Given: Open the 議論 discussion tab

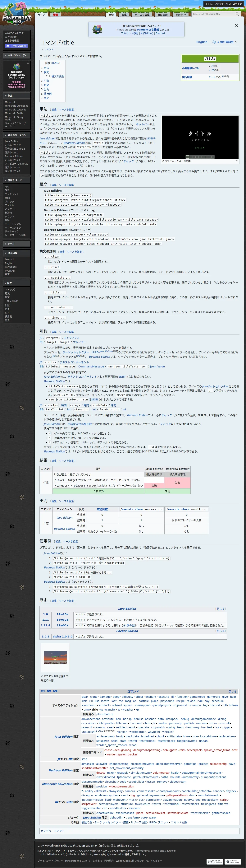Looking at the screenshot, I should tap(56, 15).
